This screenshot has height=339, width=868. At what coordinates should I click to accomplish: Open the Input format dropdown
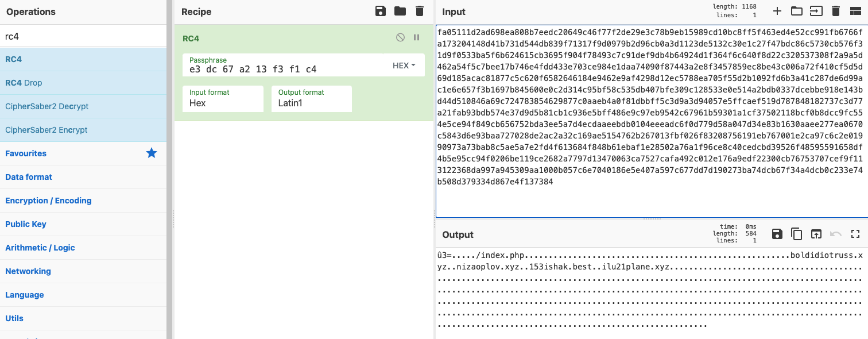point(223,99)
